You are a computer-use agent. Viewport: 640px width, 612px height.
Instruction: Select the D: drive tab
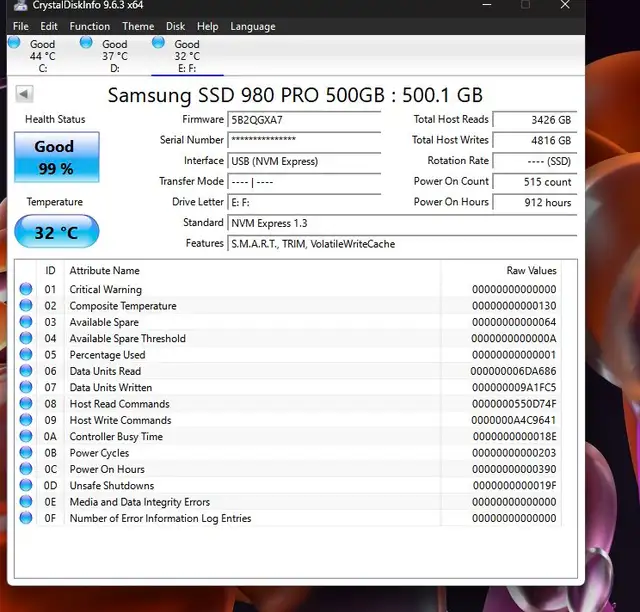115,56
